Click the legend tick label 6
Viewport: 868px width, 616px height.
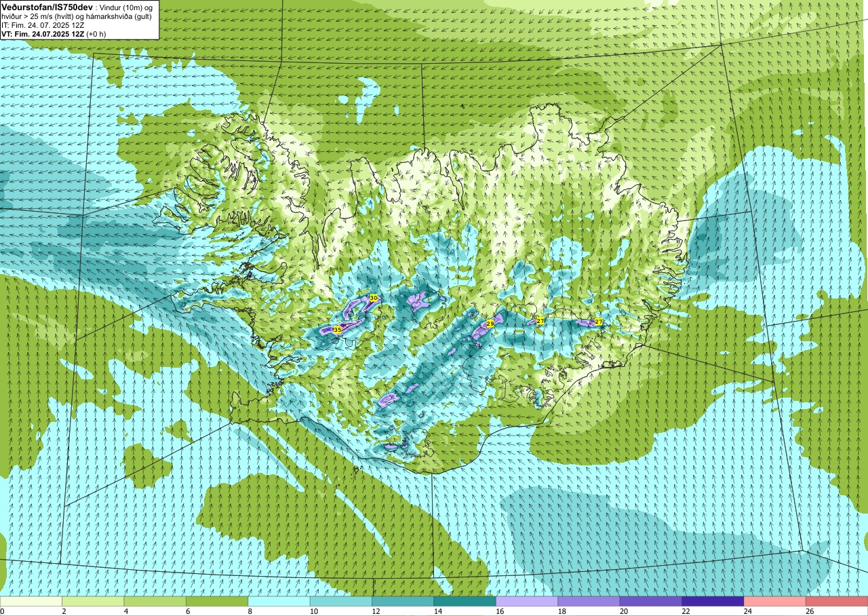pos(188,611)
